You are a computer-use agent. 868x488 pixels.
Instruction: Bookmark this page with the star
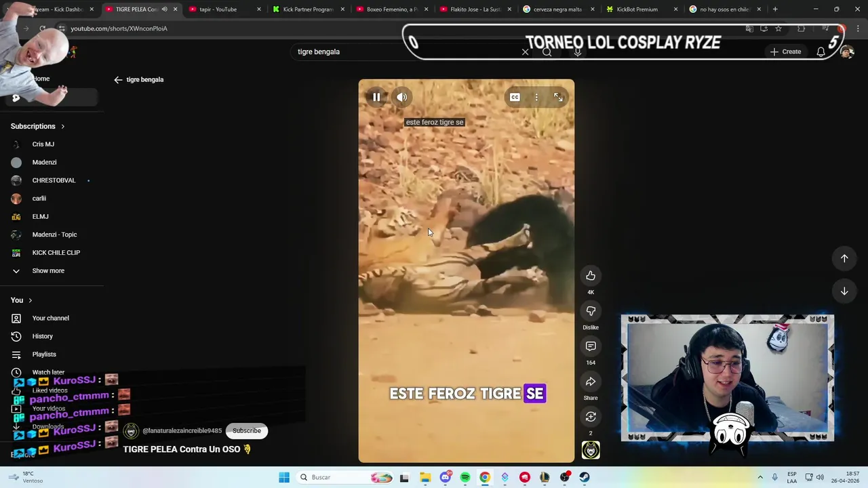pos(778,28)
